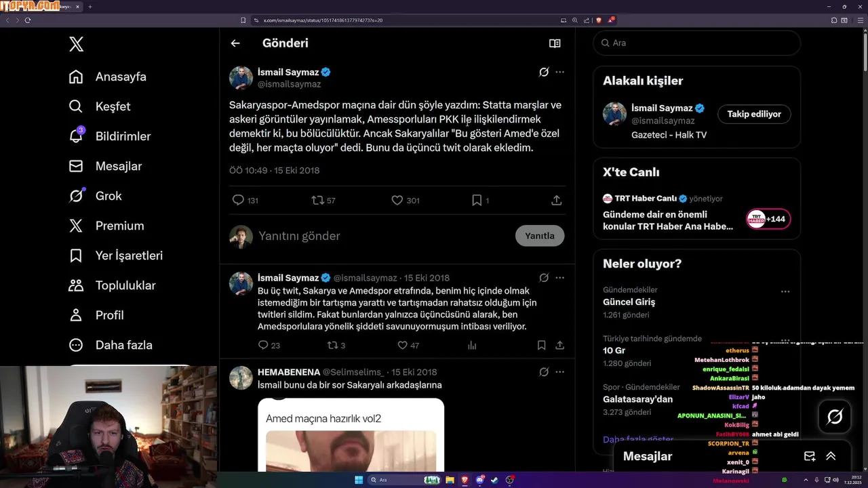
Task: Open Amed maçına hazırlık vol2 media
Action: point(351,435)
